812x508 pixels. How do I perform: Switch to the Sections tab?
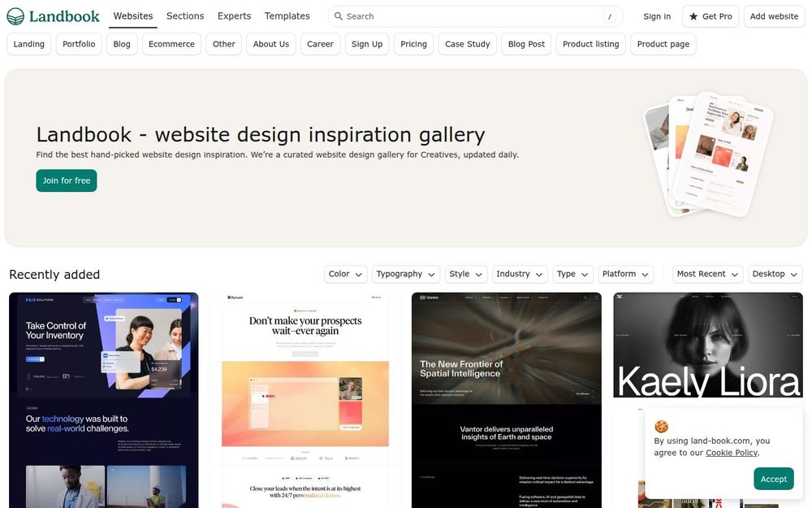185,16
